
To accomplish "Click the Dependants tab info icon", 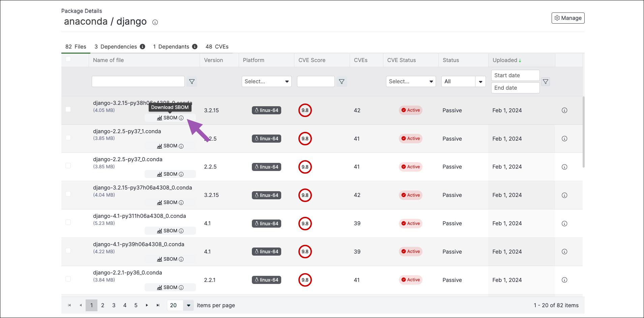I will [x=195, y=47].
